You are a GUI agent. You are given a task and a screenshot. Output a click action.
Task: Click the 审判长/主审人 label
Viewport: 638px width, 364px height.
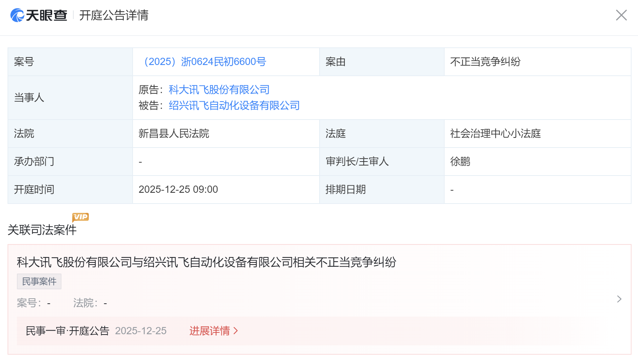pos(357,162)
